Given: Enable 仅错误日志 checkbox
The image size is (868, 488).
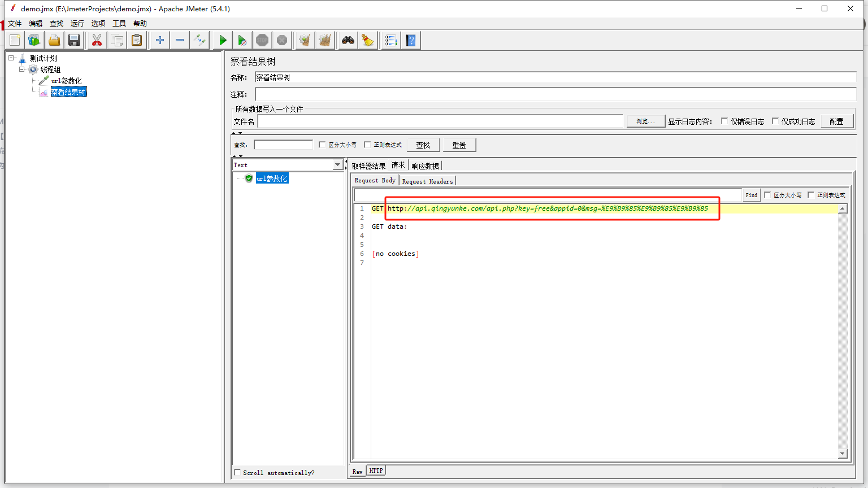Looking at the screenshot, I should click(x=724, y=121).
